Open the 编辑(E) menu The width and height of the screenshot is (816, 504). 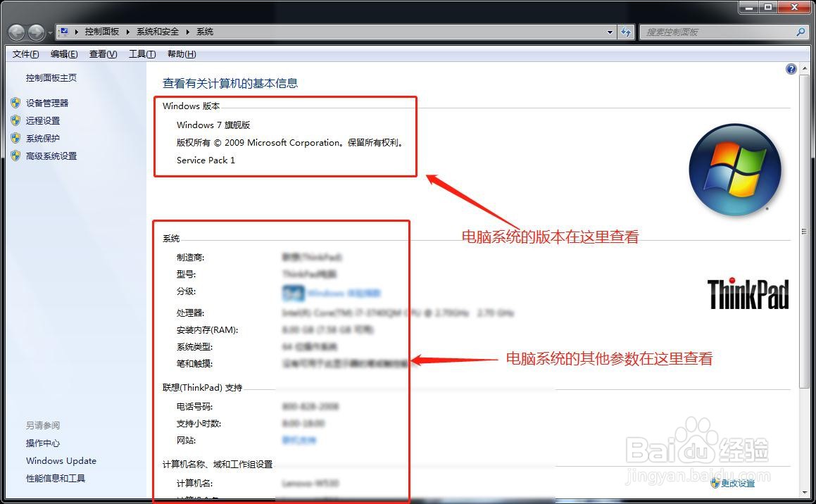[x=64, y=54]
